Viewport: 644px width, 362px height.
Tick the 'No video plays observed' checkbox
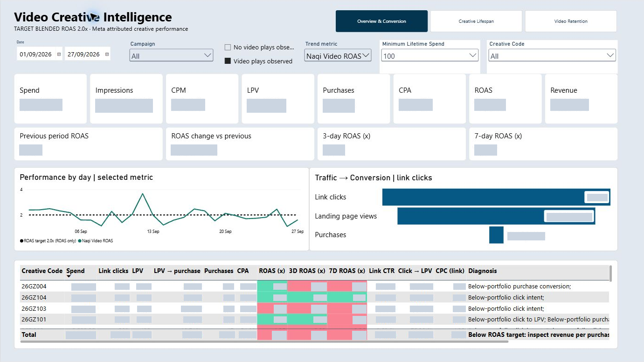[x=228, y=47]
